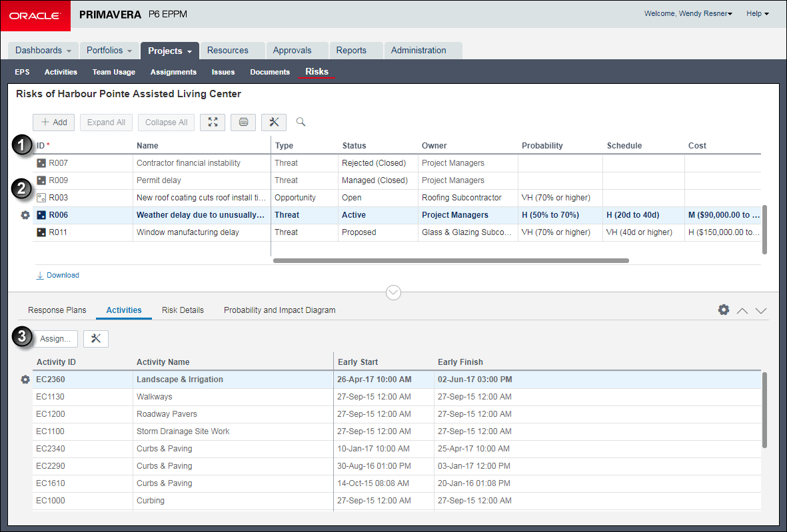Viewport: 787px width, 532px height.
Task: Click the details panel gear icon
Action: (x=724, y=310)
